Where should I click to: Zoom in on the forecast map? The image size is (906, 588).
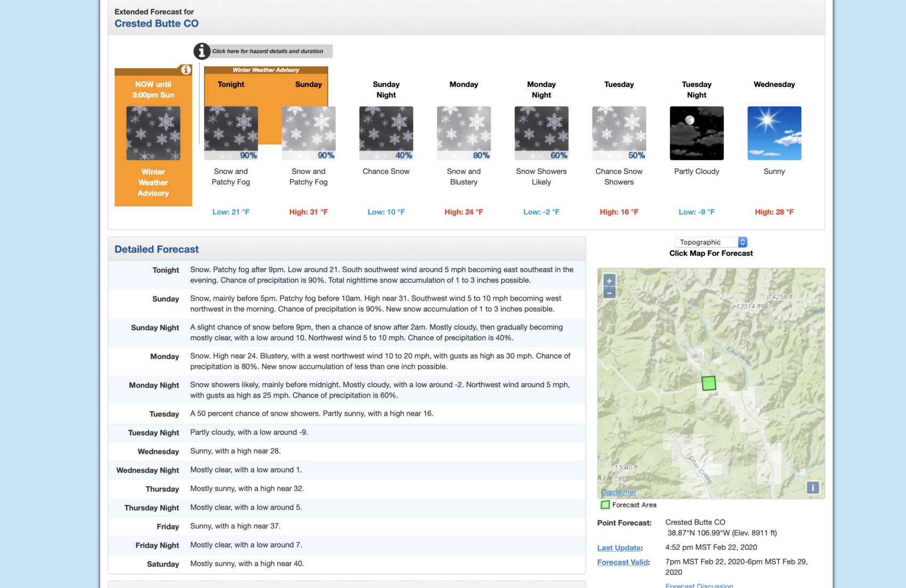point(609,281)
